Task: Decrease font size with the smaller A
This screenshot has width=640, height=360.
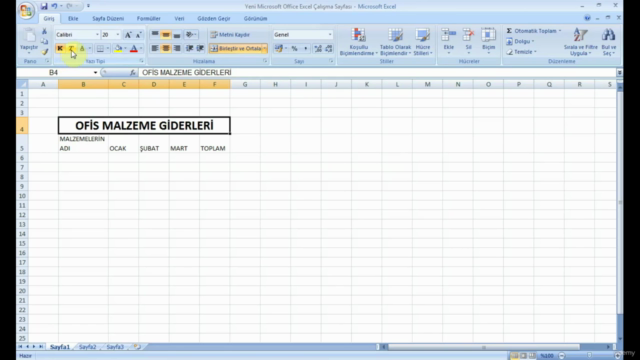Action: click(x=138, y=35)
